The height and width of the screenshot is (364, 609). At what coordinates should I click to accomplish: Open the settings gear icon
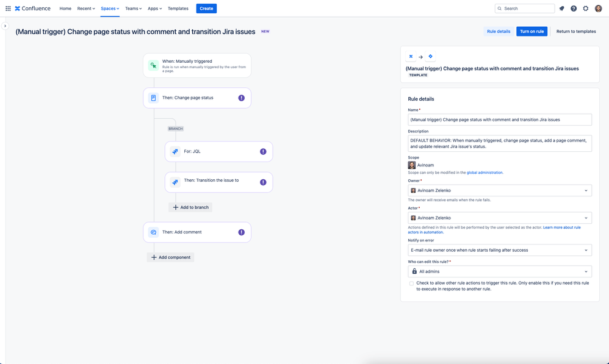(586, 8)
